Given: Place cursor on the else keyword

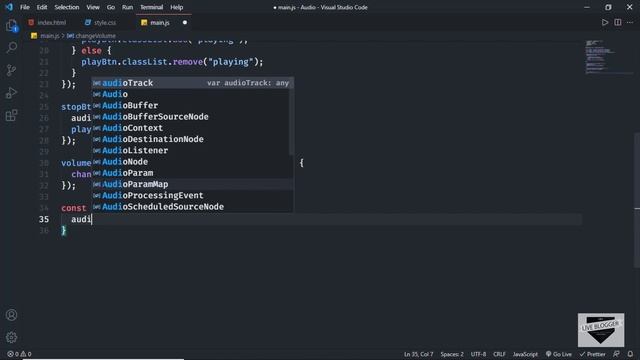Looking at the screenshot, I should click(91, 51).
